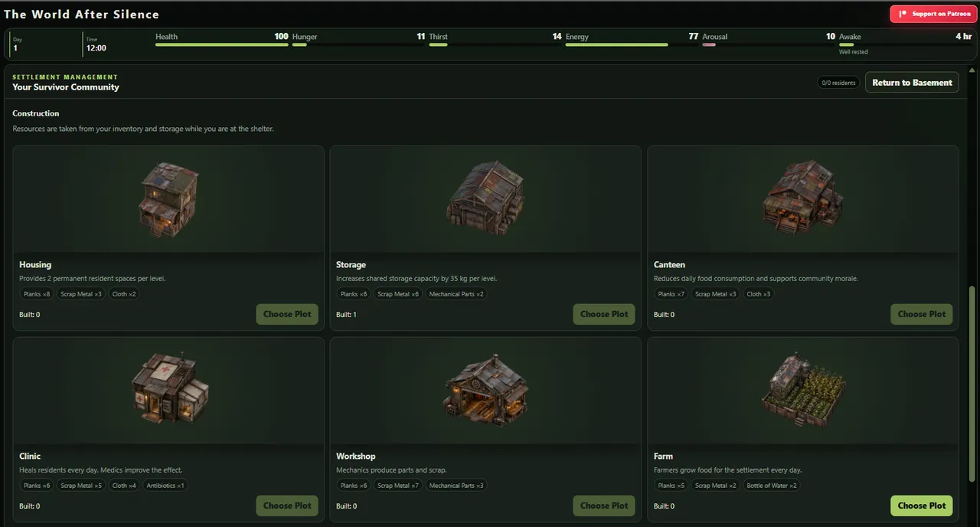Choose a plot for the Workshop
980x527 pixels.
604,506
